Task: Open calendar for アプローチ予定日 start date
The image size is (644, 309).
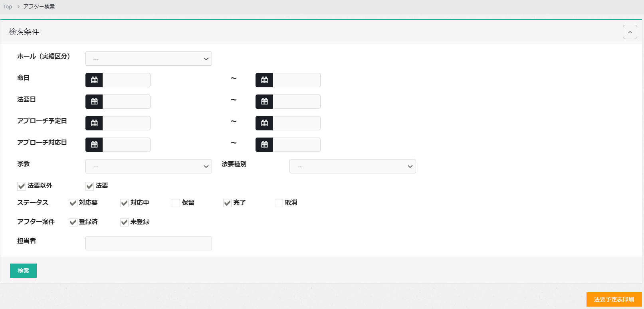Action: coord(94,123)
